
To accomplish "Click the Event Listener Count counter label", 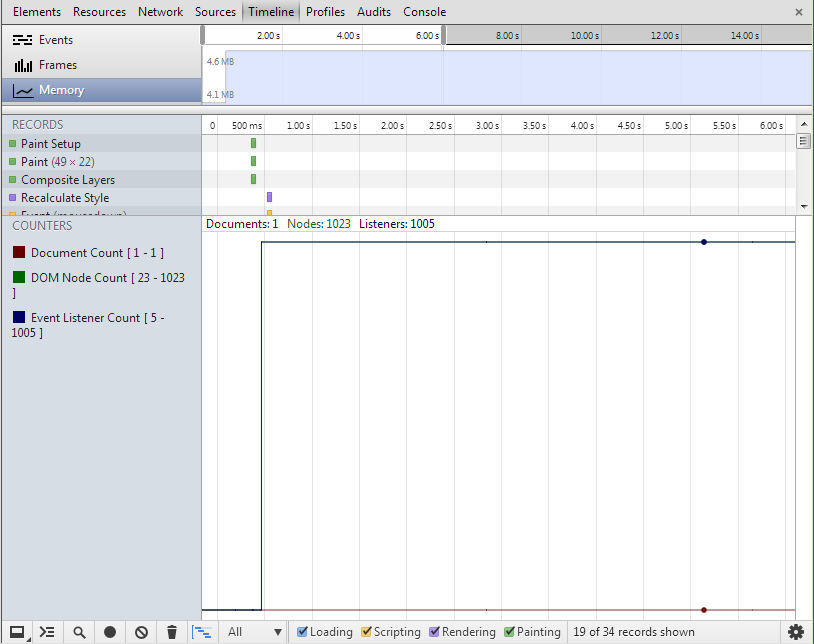I will pos(88,325).
